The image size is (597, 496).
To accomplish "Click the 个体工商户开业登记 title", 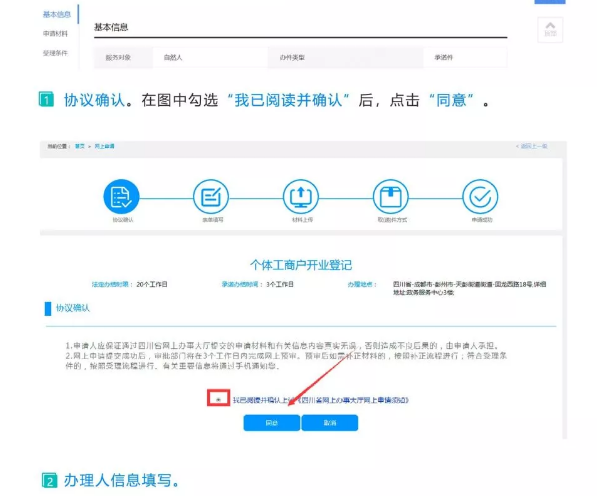I will point(301,265).
